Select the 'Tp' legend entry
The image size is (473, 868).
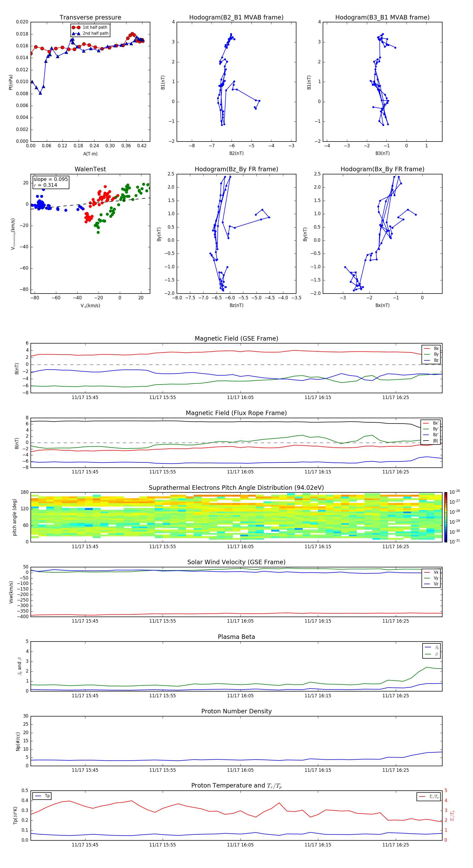tap(42, 796)
